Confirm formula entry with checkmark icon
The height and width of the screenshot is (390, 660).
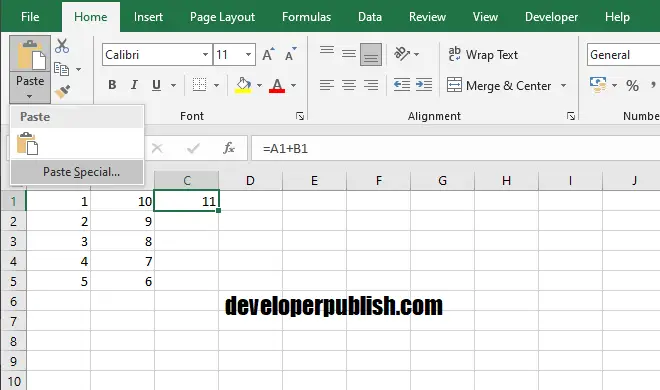tap(194, 148)
